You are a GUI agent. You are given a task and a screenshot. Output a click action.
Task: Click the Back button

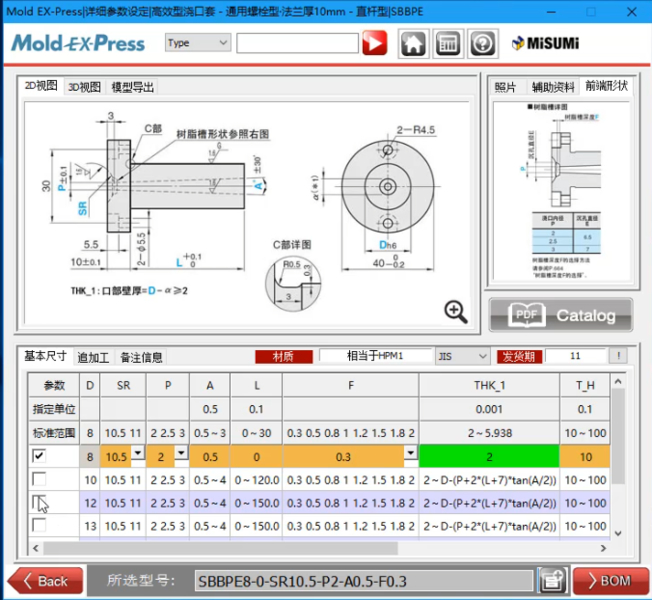pyautogui.click(x=45, y=580)
